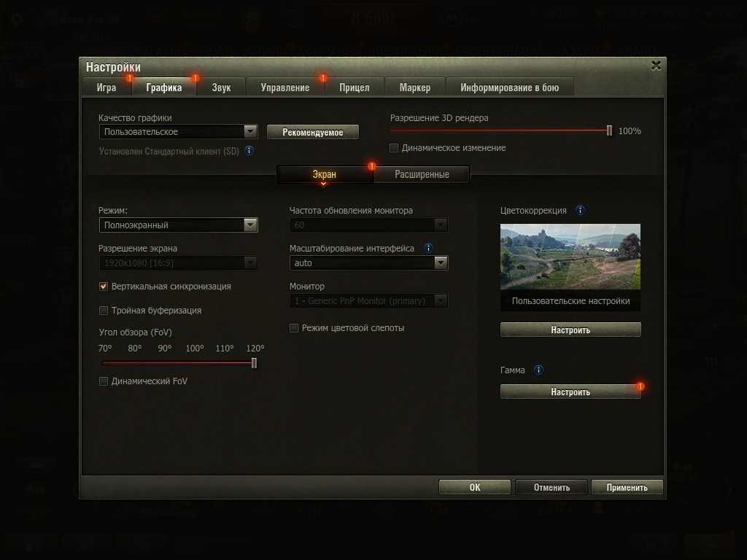Click info icon next to Масштабирование интерфейса

(428, 248)
